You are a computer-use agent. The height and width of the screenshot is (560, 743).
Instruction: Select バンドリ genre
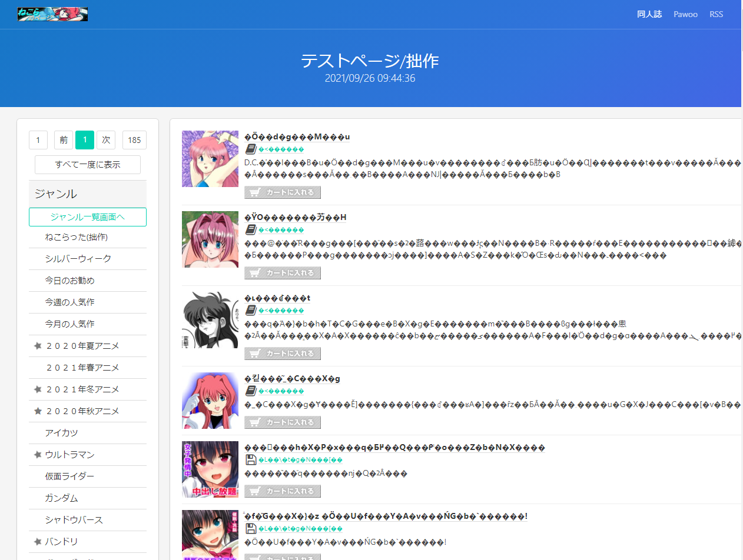coord(88,542)
